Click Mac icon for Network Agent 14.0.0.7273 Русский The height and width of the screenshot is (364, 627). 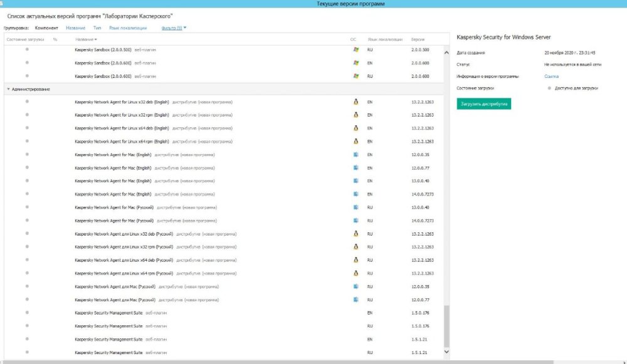click(356, 221)
